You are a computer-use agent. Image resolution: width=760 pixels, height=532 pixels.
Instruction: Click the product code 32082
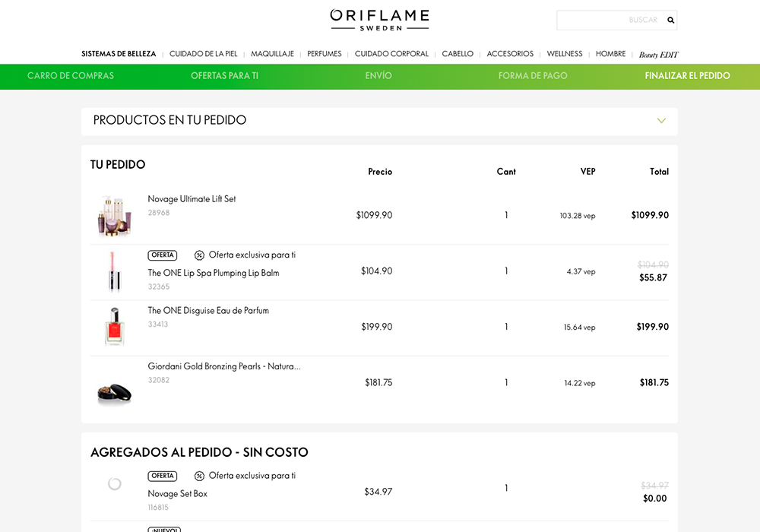point(159,380)
